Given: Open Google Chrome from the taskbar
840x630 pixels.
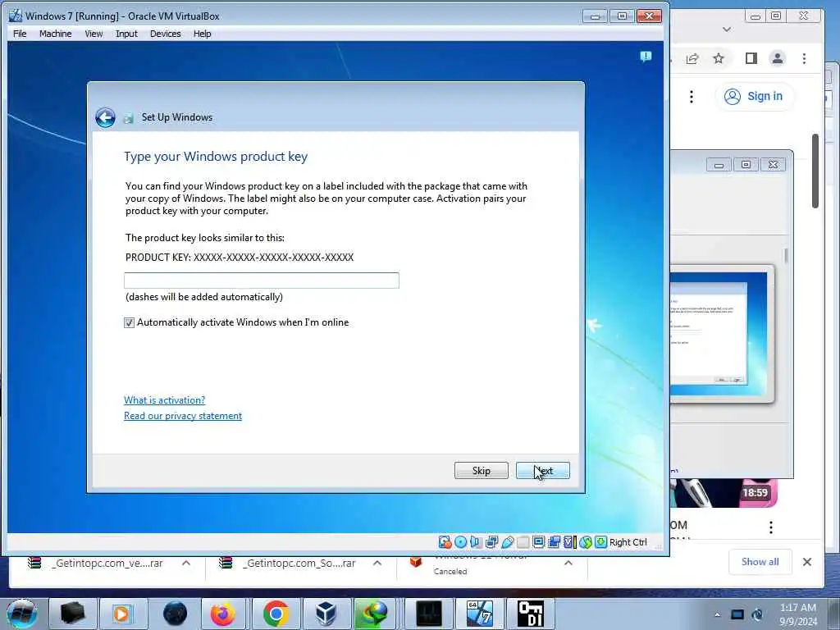Looking at the screenshot, I should pos(276,614).
